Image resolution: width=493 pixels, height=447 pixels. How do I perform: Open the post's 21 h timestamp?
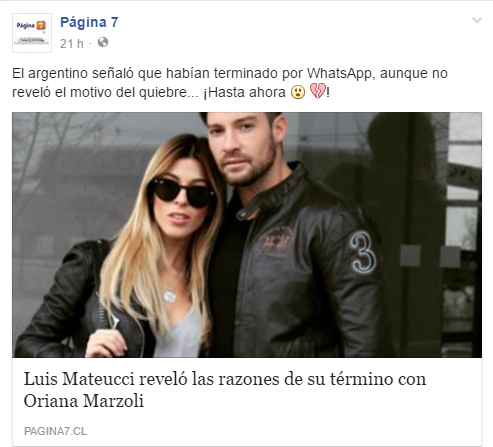tap(71, 43)
